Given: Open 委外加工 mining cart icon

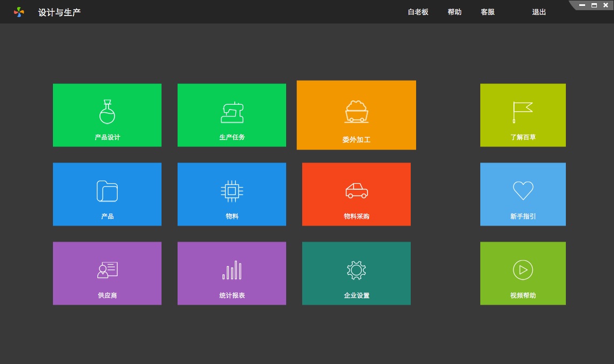Looking at the screenshot, I should (356, 112).
